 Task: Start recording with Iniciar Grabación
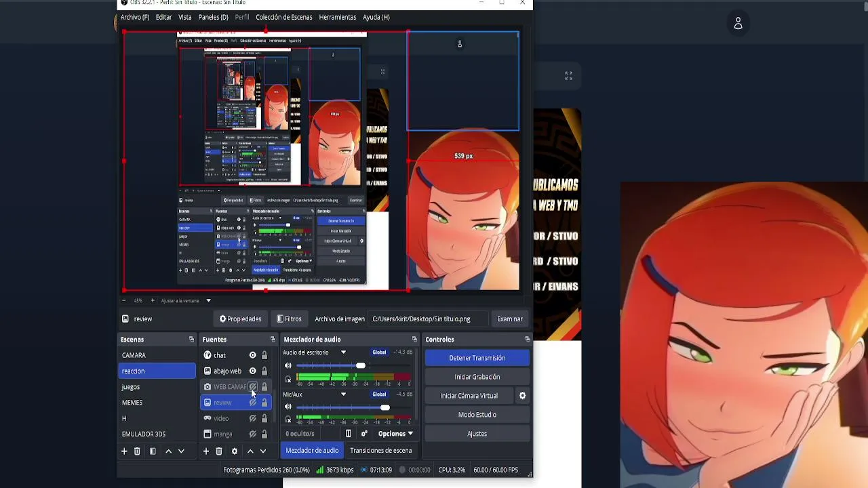[x=477, y=377]
